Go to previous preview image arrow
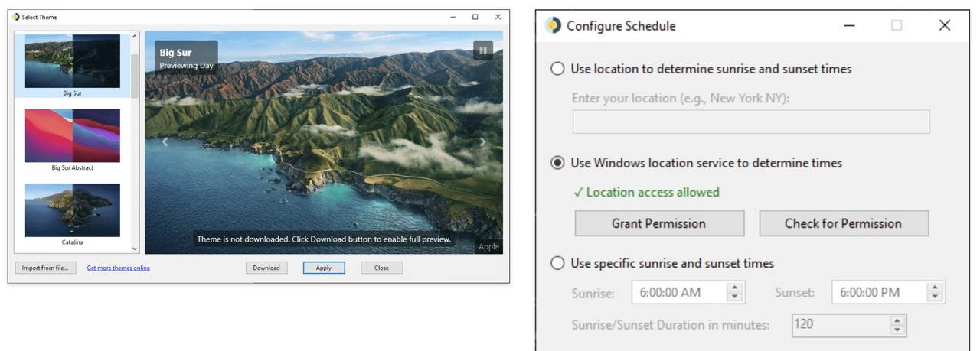980x351 pixels. (x=165, y=141)
